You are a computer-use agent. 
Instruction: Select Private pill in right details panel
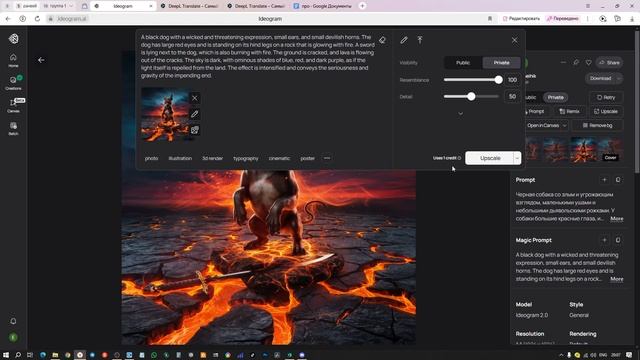coord(555,98)
